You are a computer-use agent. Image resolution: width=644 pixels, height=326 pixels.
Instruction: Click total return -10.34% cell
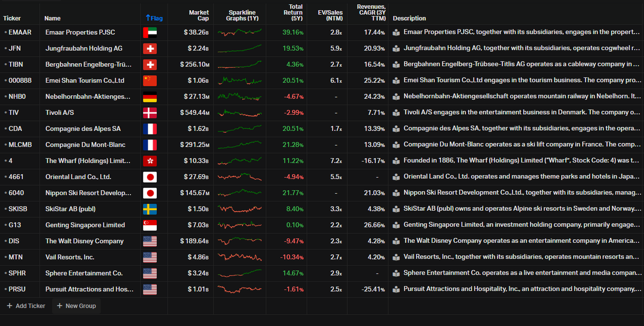291,257
